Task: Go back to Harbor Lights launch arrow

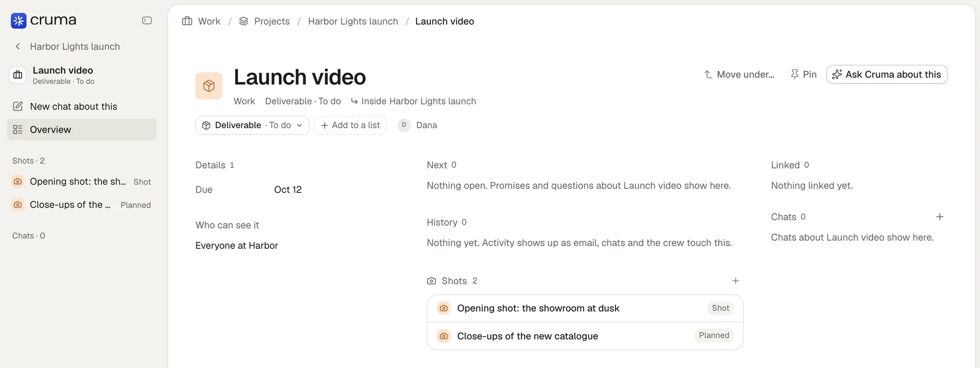Action: point(18,46)
